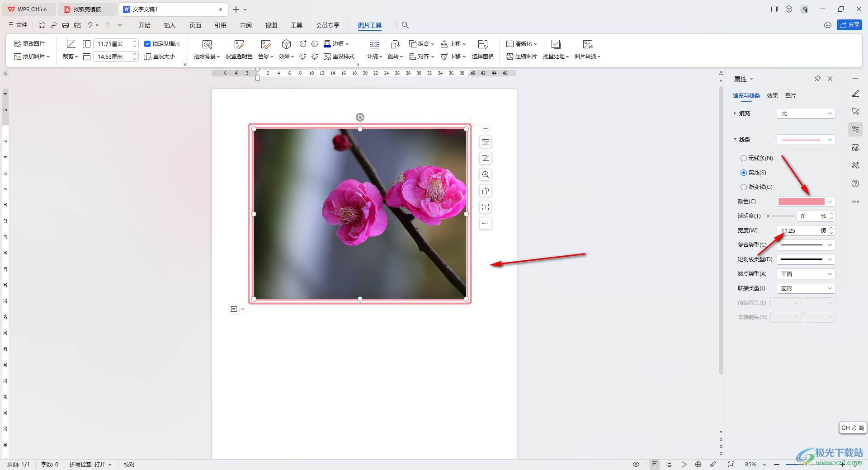Click 重设样式 reset style button
868x470 pixels.
click(339, 56)
